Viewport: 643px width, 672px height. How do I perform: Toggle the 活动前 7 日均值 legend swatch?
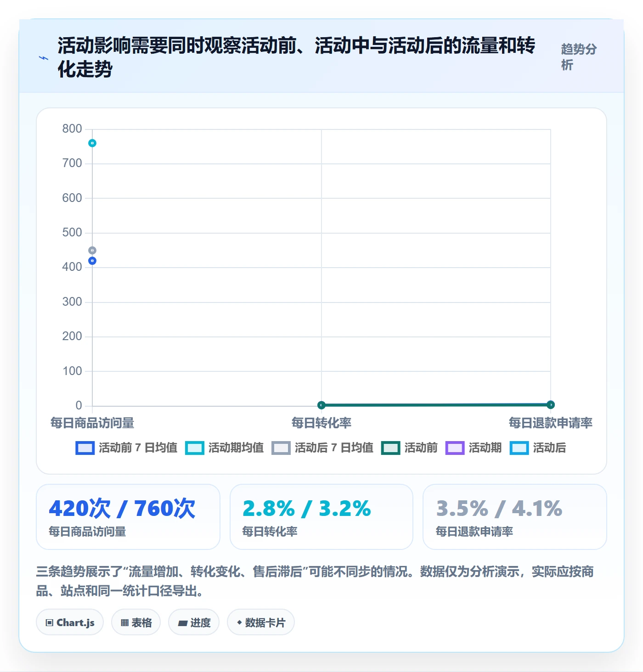pyautogui.click(x=85, y=448)
